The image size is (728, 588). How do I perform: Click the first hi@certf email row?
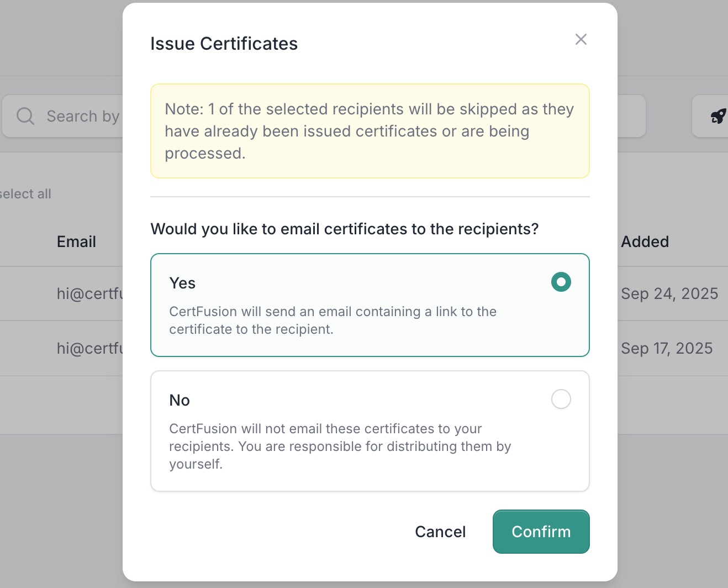pos(89,293)
